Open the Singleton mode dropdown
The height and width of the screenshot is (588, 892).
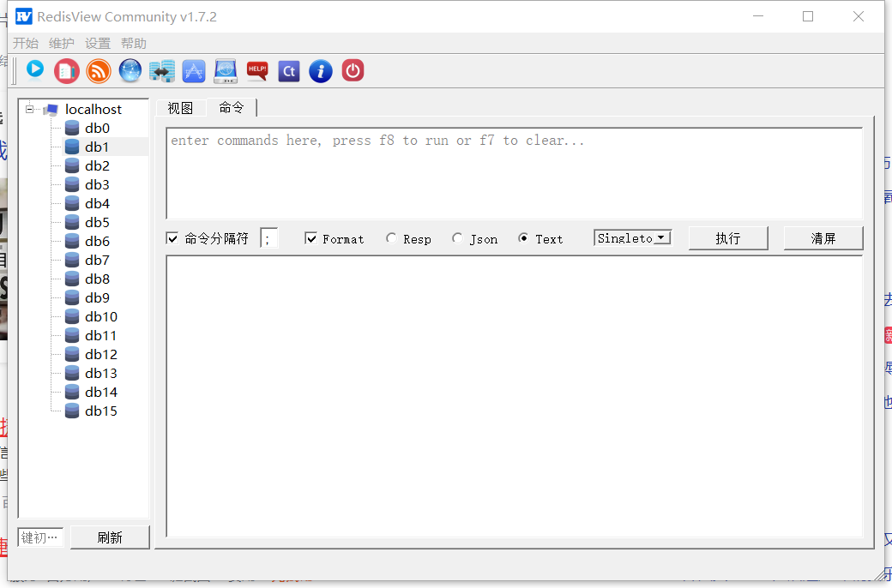coord(633,238)
